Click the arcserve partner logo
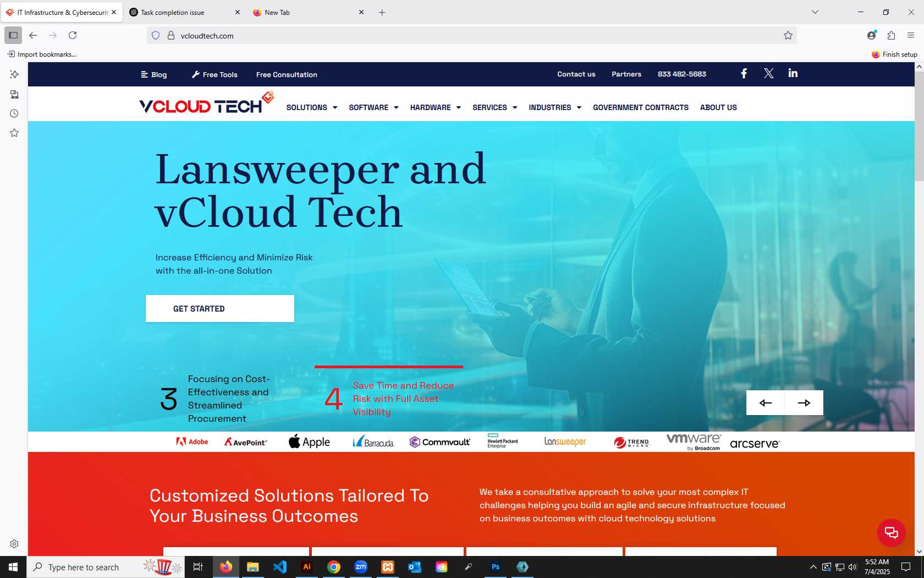This screenshot has height=578, width=924. tap(755, 444)
